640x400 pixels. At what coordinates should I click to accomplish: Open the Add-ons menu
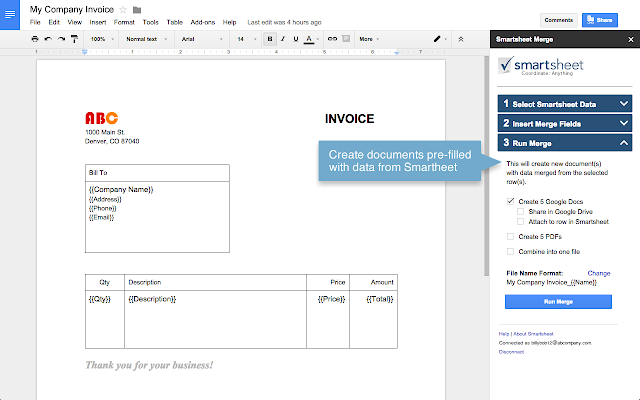[203, 22]
